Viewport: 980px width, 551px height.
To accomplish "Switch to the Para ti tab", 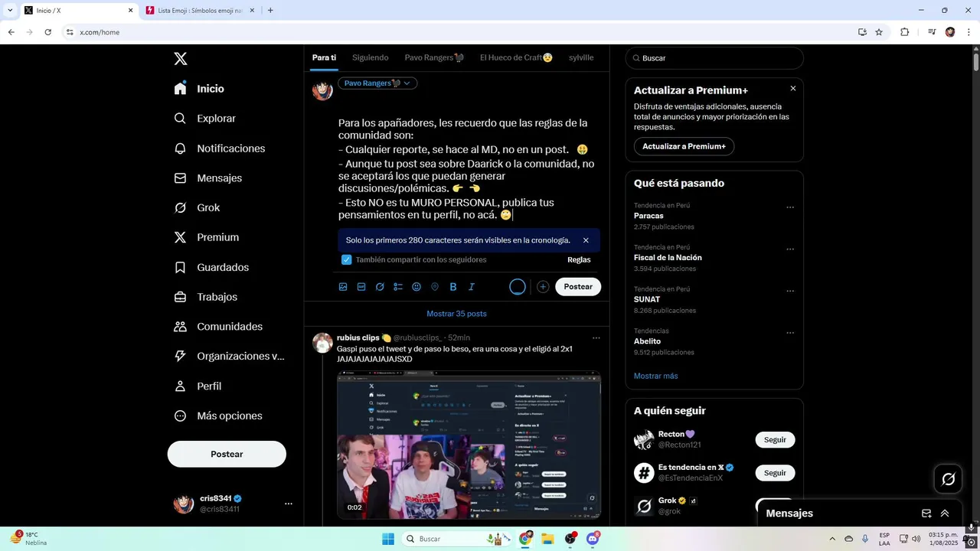I will [x=324, y=57].
